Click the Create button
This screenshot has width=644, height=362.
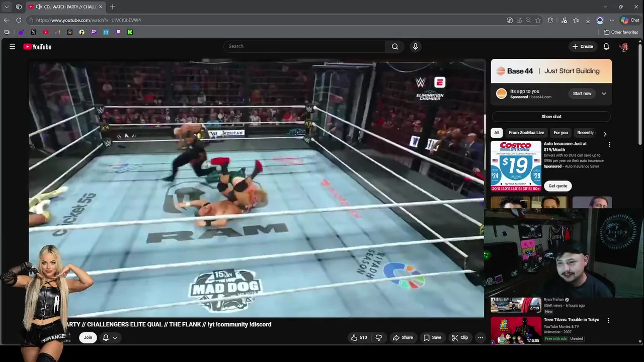point(583,46)
